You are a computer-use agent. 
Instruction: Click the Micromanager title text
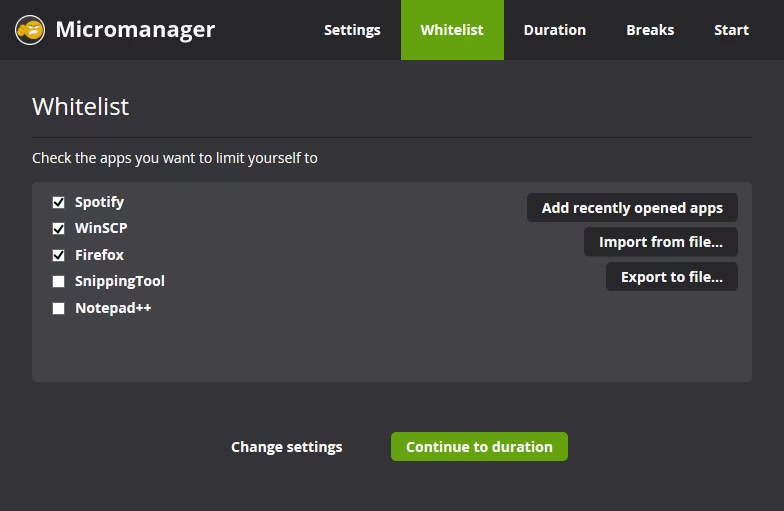pos(135,30)
